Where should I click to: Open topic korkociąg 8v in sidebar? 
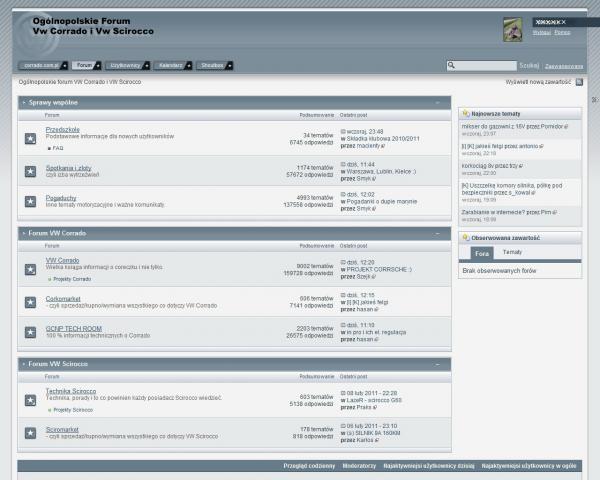click(480, 166)
